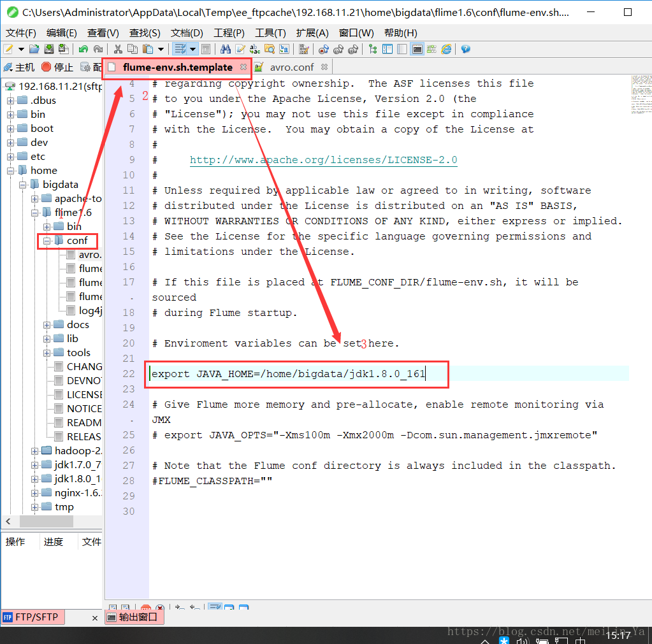Click the document lines view icon
This screenshot has height=644, width=652.
point(206,50)
